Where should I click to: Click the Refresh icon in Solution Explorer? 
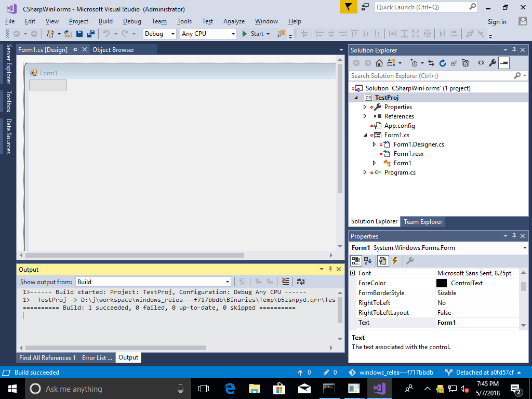click(443, 63)
